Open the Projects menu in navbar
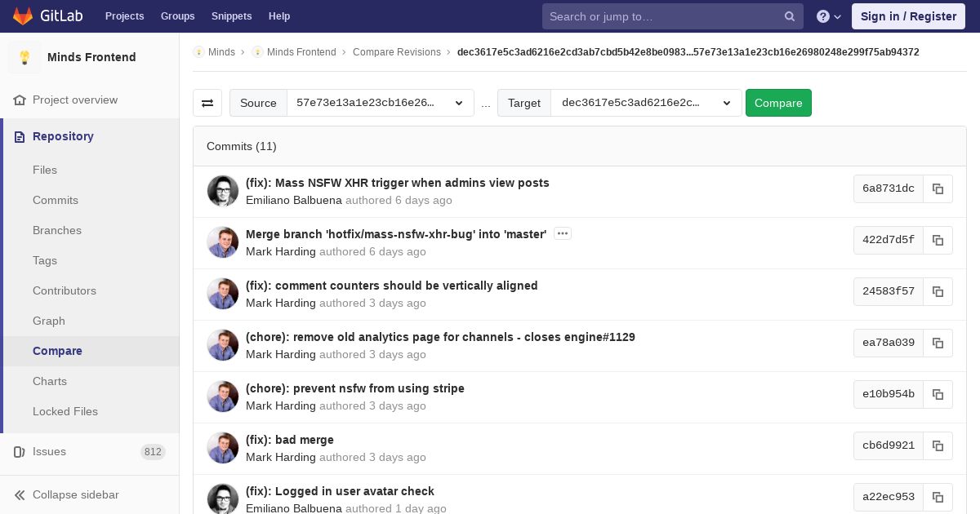This screenshot has height=514, width=980. tap(124, 16)
